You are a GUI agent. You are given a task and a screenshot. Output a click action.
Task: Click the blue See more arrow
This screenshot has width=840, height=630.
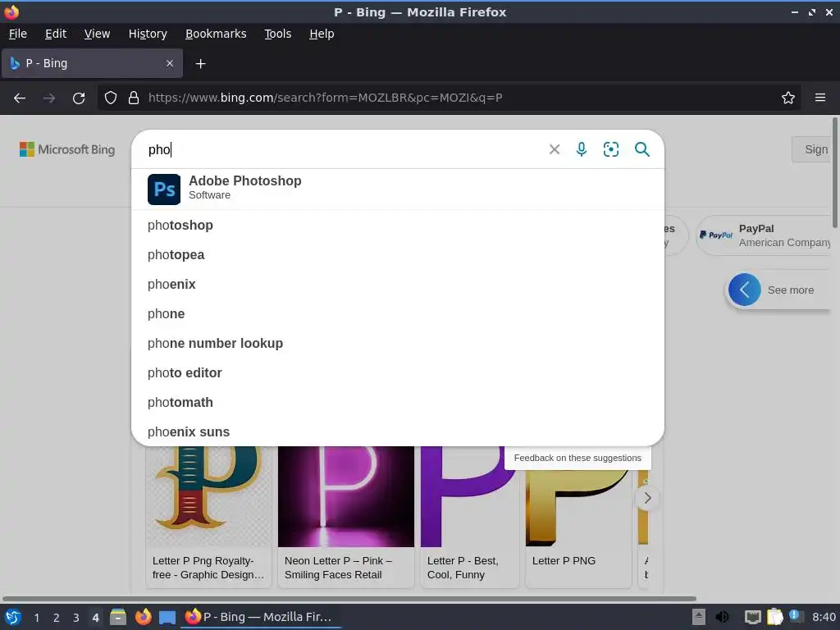744,290
